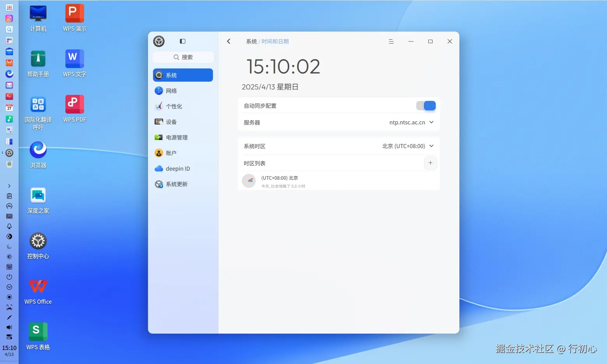
Task: Select 系统更新 in the settings sidebar
Action: 183,184
